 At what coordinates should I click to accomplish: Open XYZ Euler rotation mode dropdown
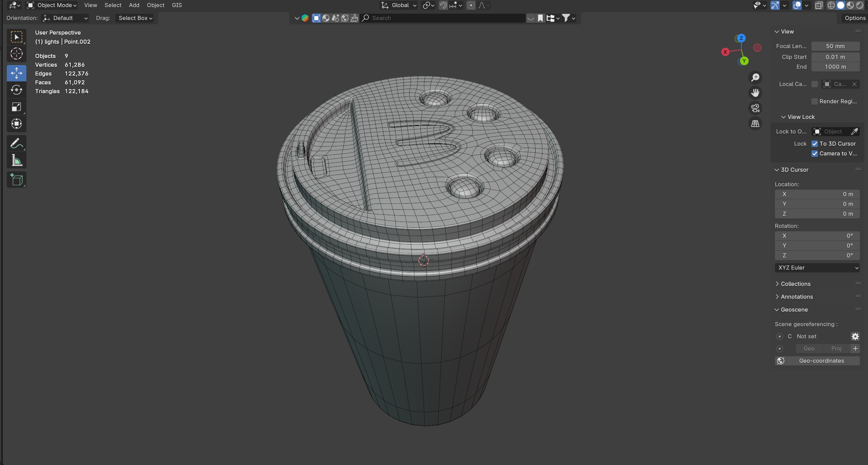[817, 268]
